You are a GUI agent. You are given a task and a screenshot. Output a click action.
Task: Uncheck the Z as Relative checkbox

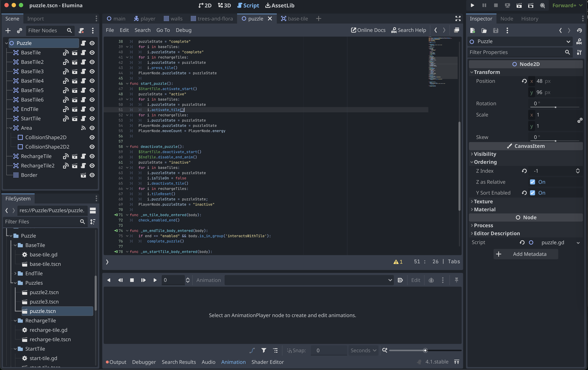pyautogui.click(x=533, y=182)
